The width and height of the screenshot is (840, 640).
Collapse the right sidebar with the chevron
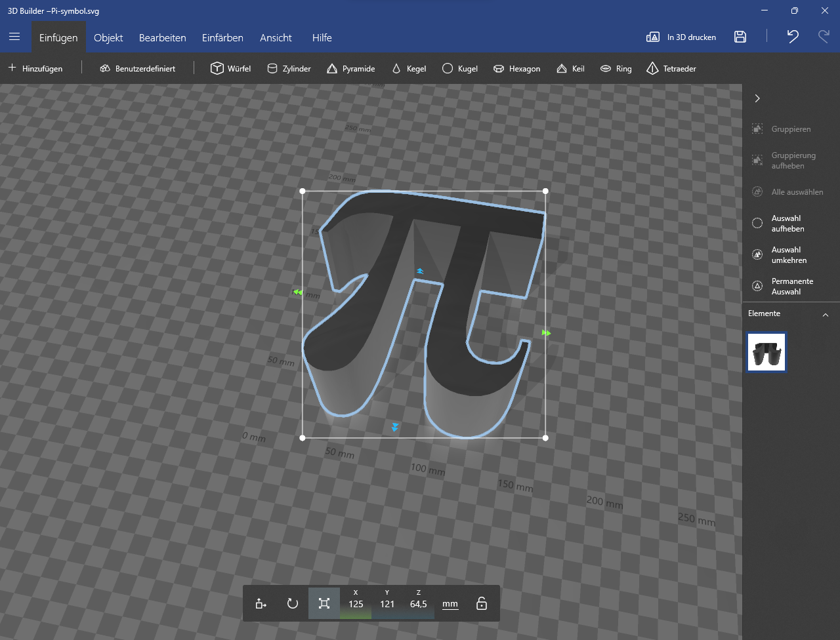click(757, 98)
